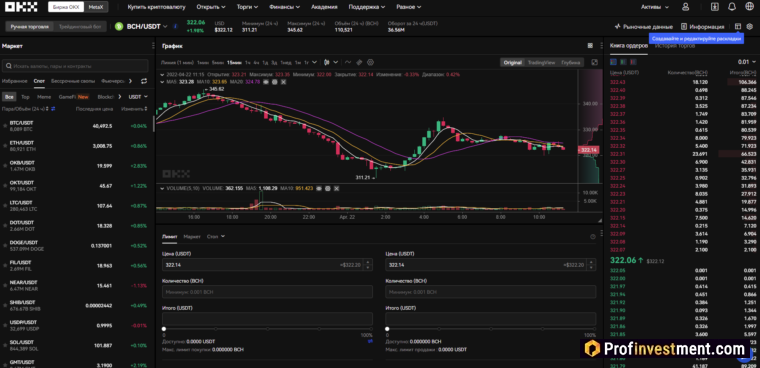Screen dimensions: 760x368
Task: Select the drawing ruler tool
Action: tap(359, 62)
